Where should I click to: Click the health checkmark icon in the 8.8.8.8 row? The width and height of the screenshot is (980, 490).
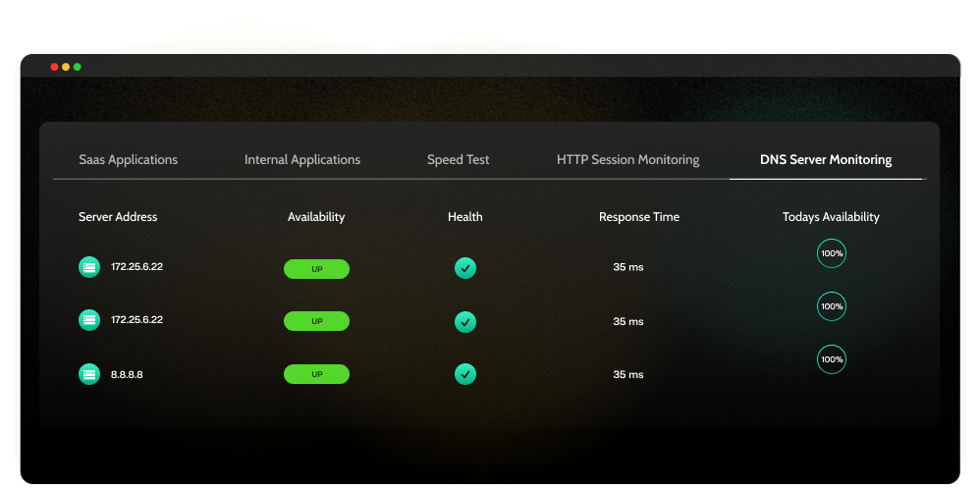click(465, 374)
